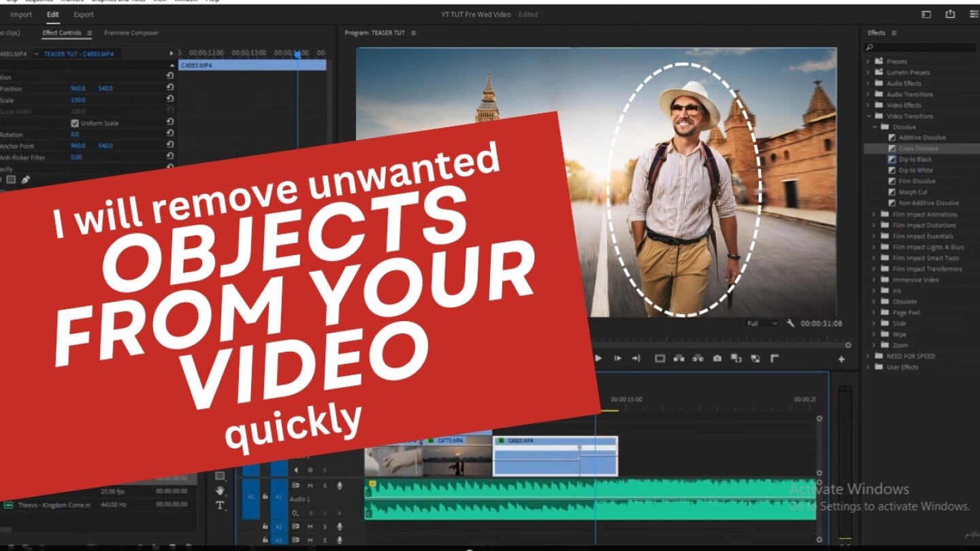This screenshot has height=551, width=980.
Task: Reset the Anti-flicker Filter parameter
Action: [x=170, y=157]
